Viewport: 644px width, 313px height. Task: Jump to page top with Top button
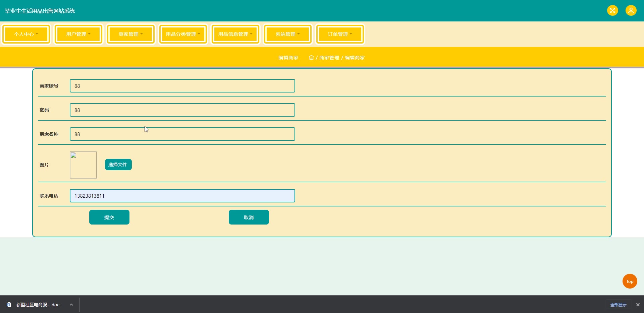630,281
